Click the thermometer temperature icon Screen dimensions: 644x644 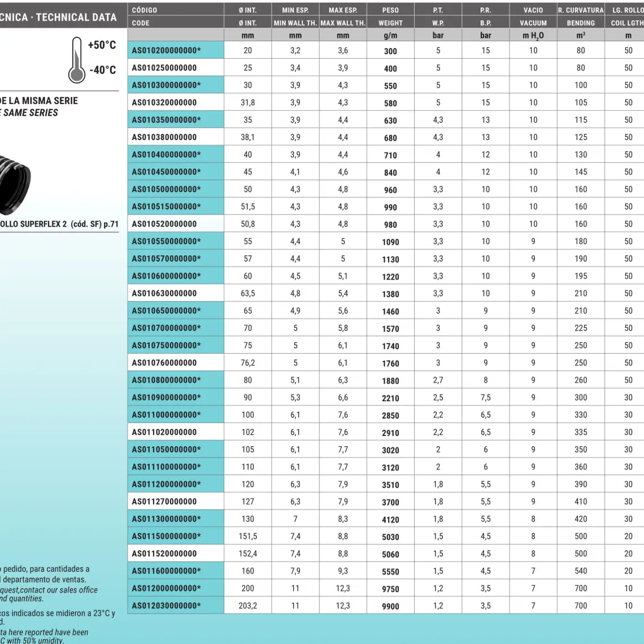pos(76,59)
